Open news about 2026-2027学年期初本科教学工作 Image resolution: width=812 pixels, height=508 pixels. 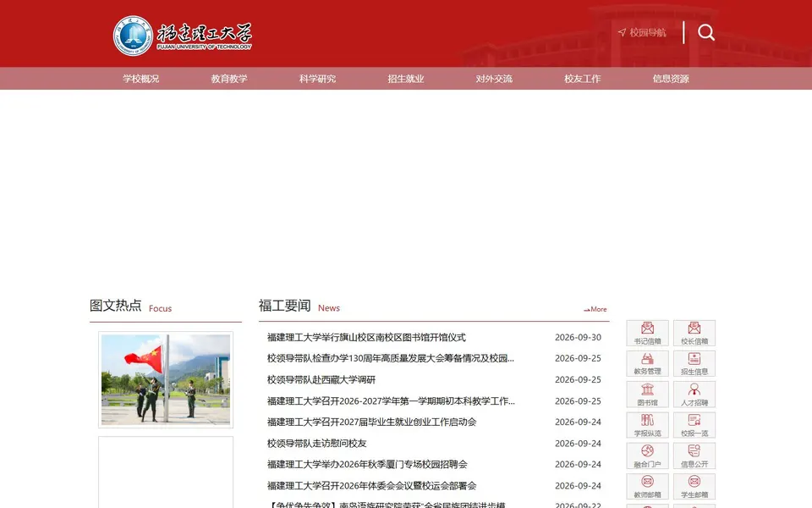coord(391,400)
